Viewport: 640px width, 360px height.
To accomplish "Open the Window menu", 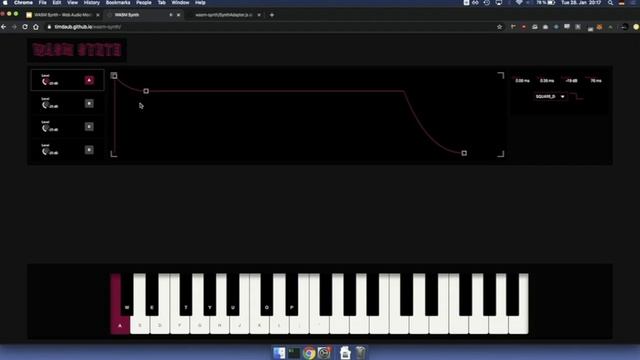I will [180, 2].
